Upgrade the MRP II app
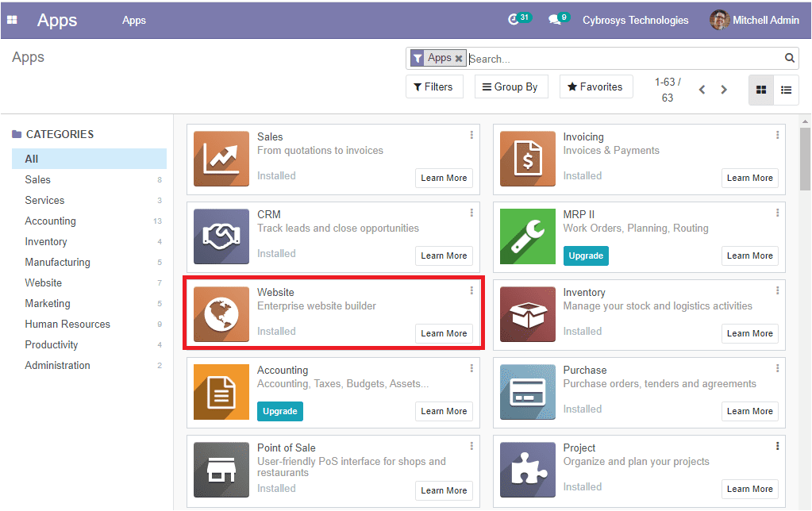The width and height of the screenshot is (812, 511). click(x=586, y=255)
